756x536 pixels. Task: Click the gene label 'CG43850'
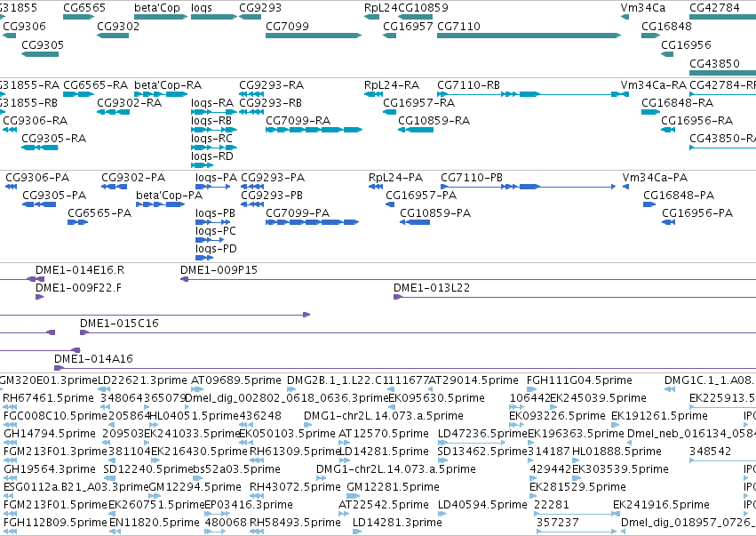pos(714,64)
